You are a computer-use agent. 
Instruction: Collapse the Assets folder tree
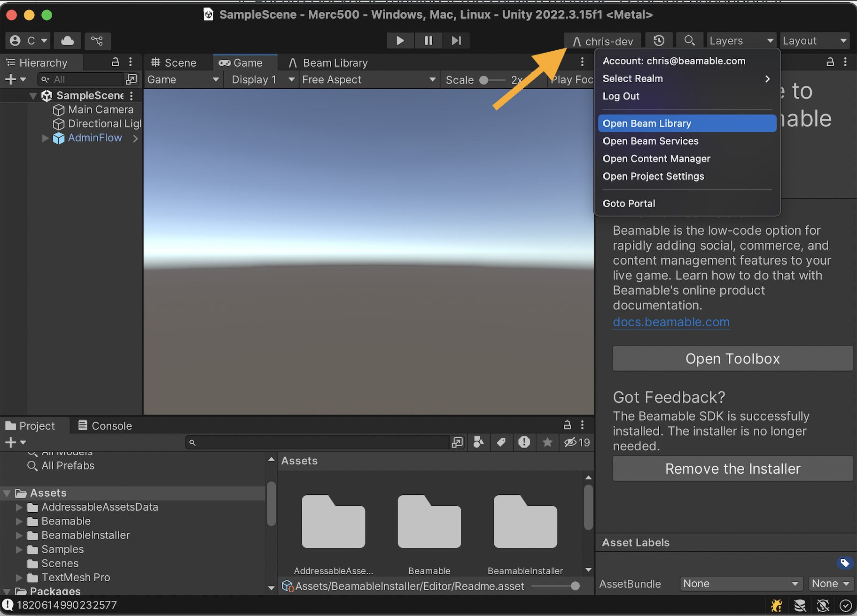point(7,493)
